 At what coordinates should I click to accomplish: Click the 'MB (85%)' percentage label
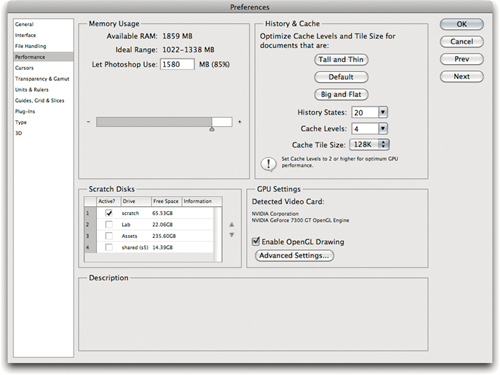click(x=214, y=64)
